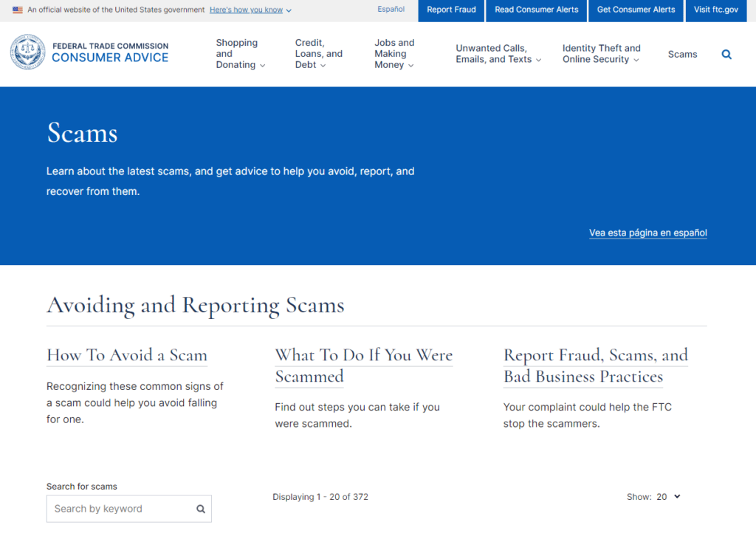The height and width of the screenshot is (542, 756).
Task: Open the Jobs and Making Money dropdown
Action: [394, 53]
